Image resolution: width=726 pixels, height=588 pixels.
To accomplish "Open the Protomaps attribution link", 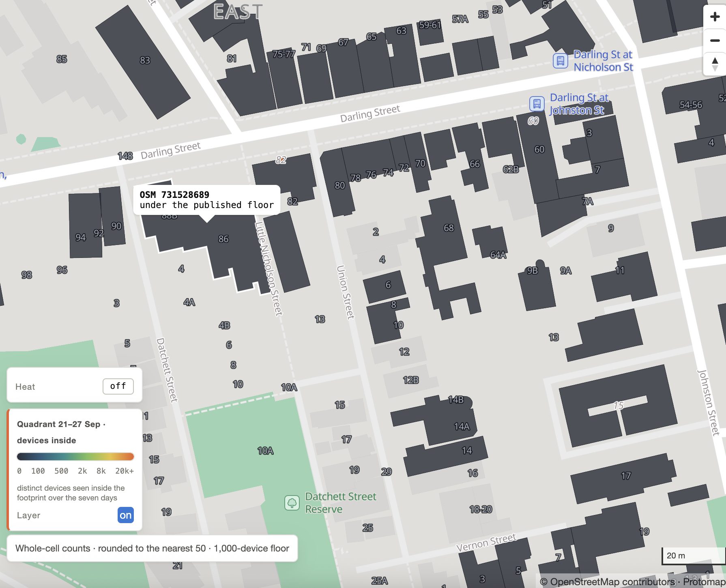I will point(704,582).
